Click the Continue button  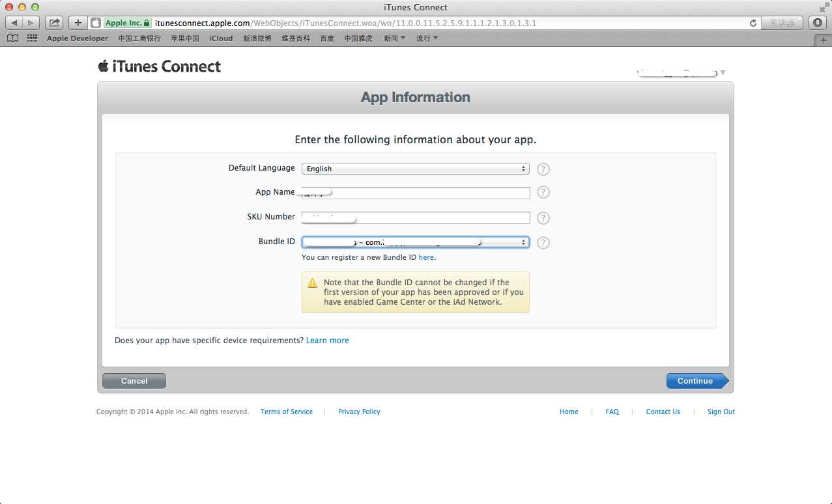pyautogui.click(x=697, y=381)
